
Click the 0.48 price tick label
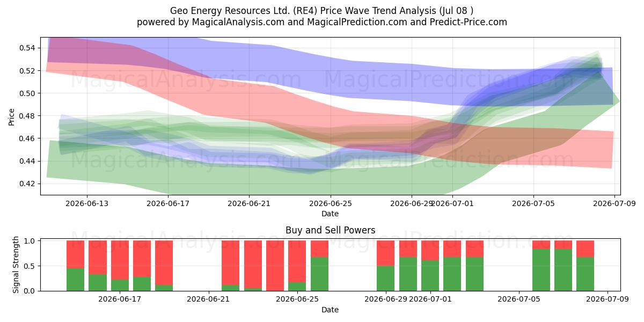[27, 116]
